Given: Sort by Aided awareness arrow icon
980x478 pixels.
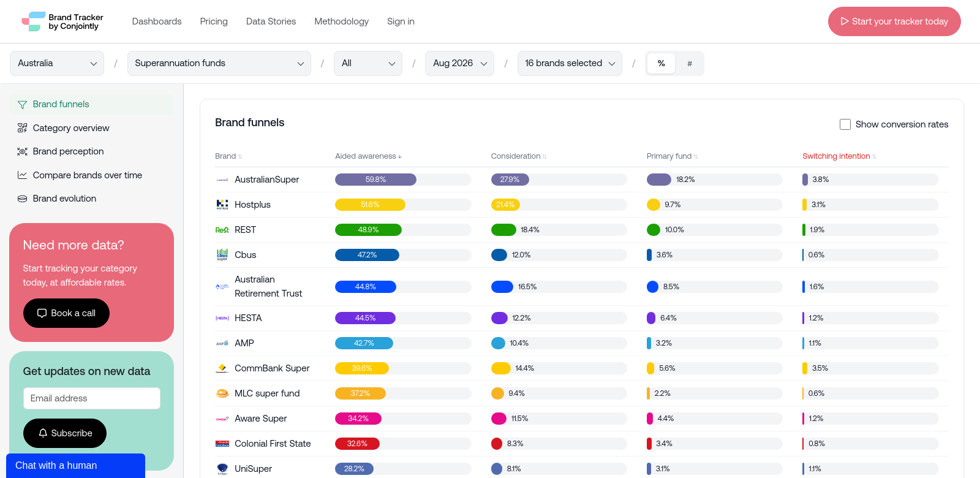Looking at the screenshot, I should [x=400, y=157].
